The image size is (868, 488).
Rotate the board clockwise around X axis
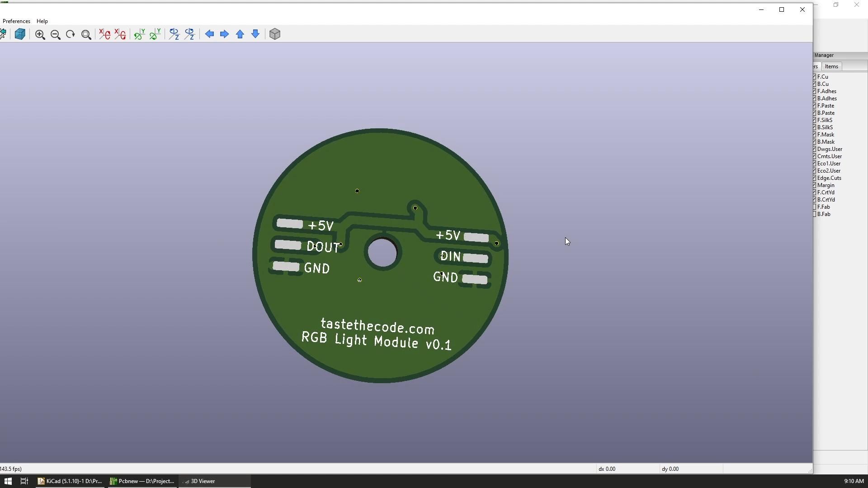click(x=104, y=34)
